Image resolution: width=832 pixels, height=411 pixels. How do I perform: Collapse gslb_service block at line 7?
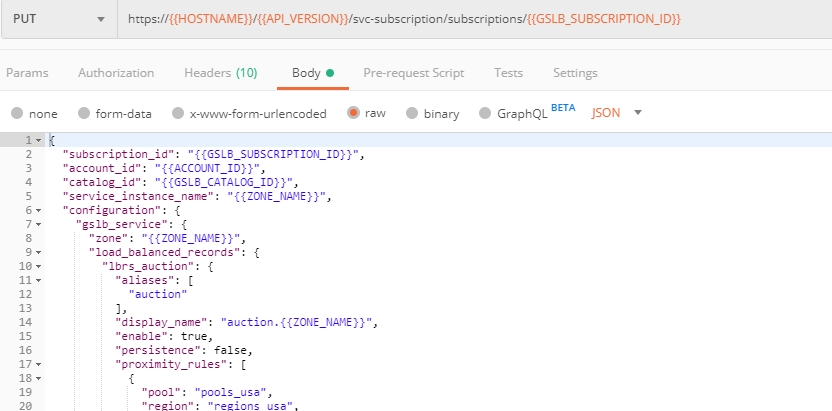[38, 224]
